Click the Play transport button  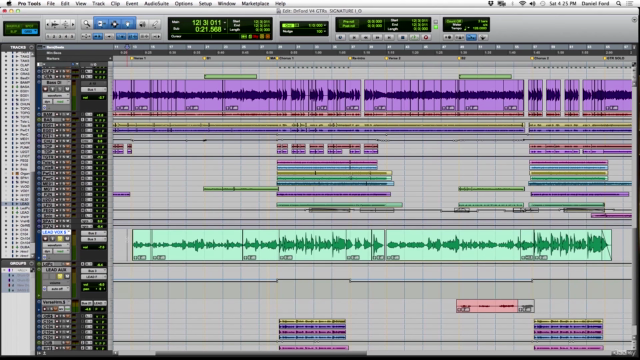414,38
